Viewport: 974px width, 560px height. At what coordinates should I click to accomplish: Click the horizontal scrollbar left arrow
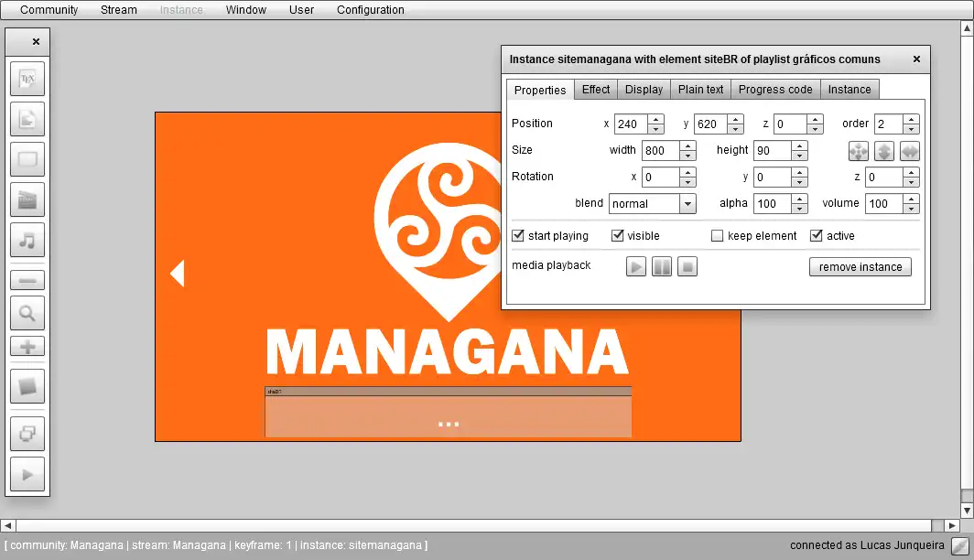point(7,526)
